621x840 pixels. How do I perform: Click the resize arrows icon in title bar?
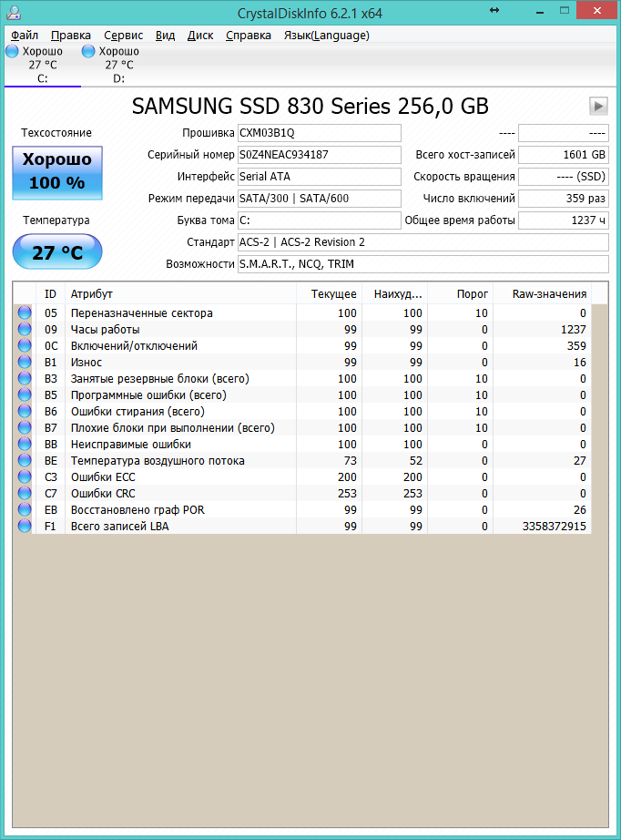[x=494, y=10]
